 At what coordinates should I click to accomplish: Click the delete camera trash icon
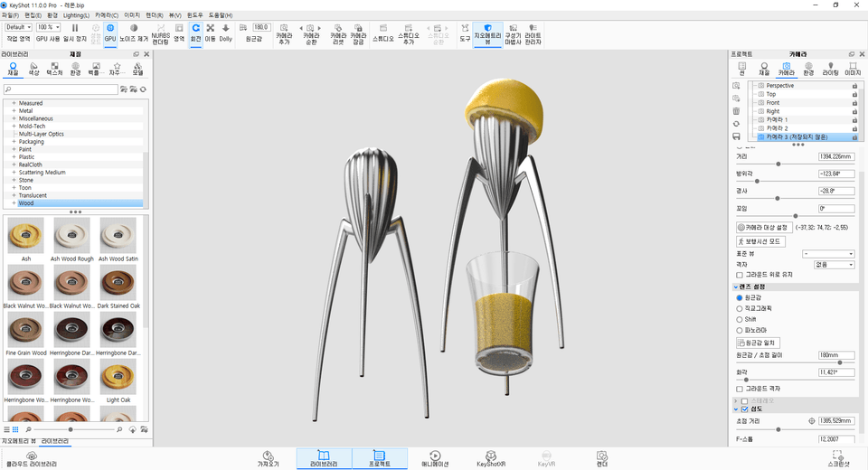(736, 110)
